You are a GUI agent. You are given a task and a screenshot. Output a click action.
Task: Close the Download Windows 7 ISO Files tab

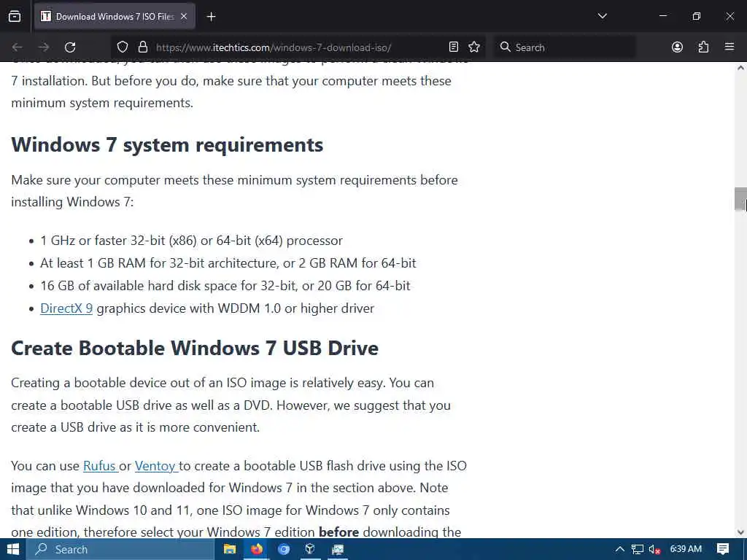184,17
